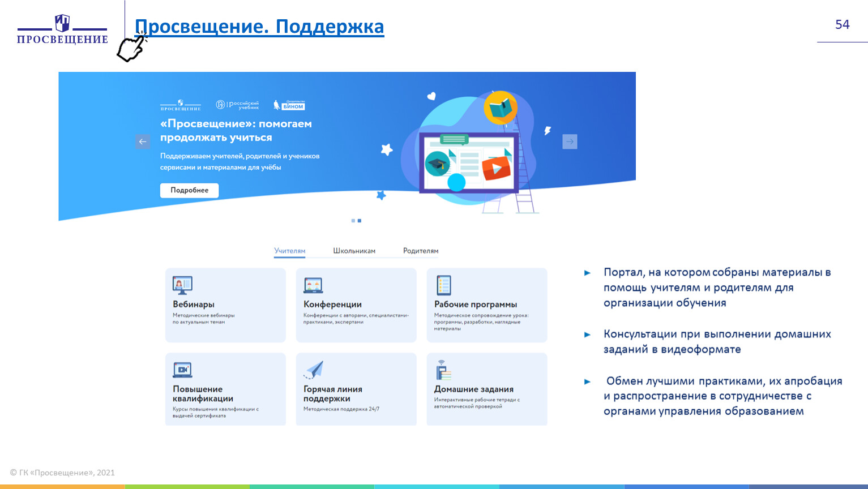Click the Вебинары monitor icon

(182, 285)
